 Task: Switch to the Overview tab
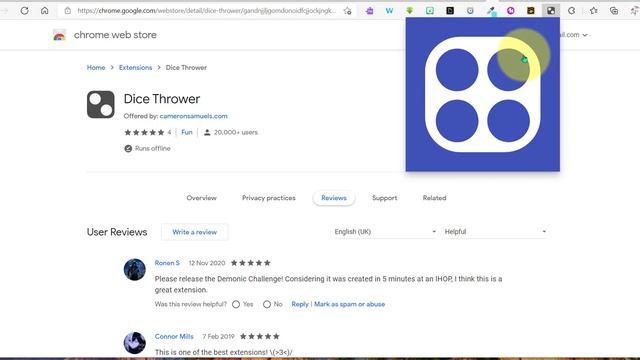202,198
